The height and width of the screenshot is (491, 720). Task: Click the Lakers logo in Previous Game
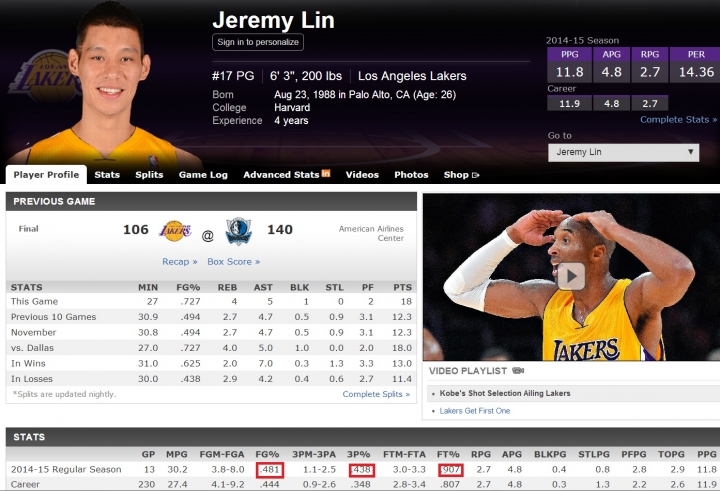pos(175,231)
